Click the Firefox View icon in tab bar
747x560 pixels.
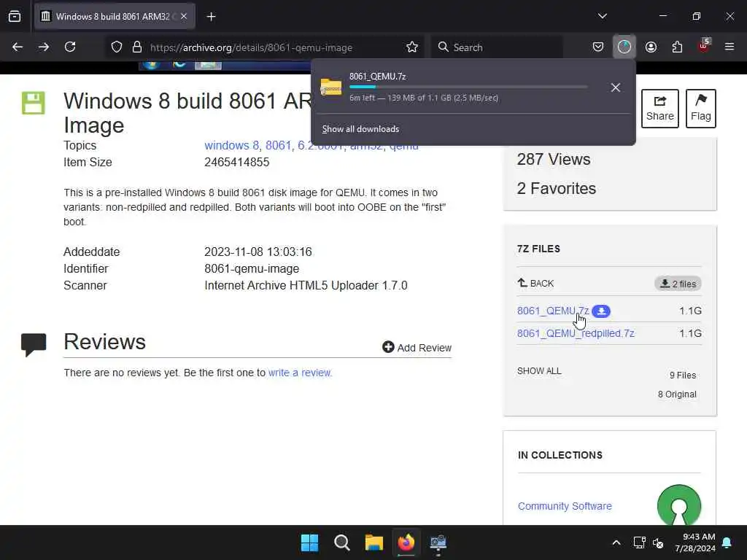point(15,16)
